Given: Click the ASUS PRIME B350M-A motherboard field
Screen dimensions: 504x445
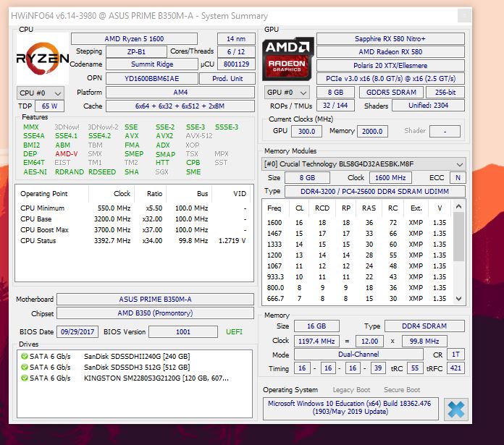Looking at the screenshot, I should point(155,300).
